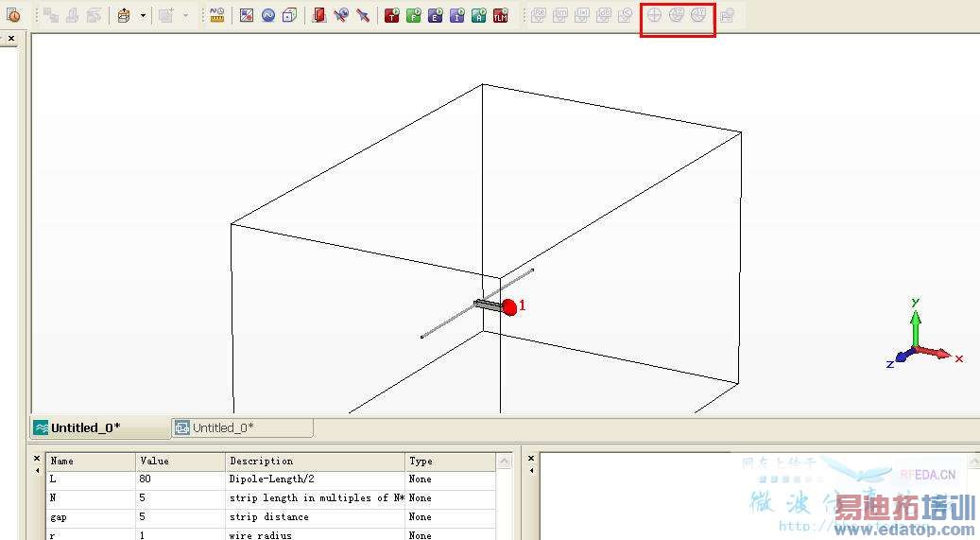Open the frequency range settings icon
The height and width of the screenshot is (540, 980).
(x=268, y=15)
